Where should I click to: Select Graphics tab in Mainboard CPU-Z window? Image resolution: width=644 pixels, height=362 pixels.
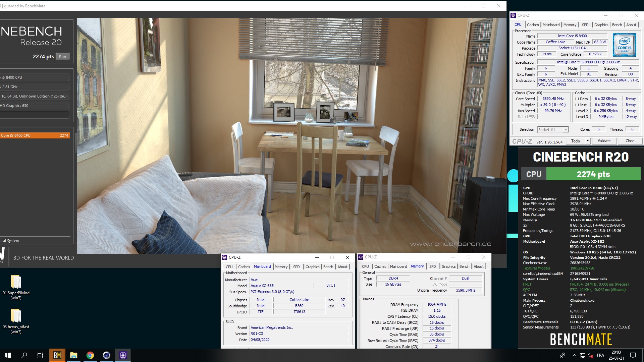(x=312, y=267)
